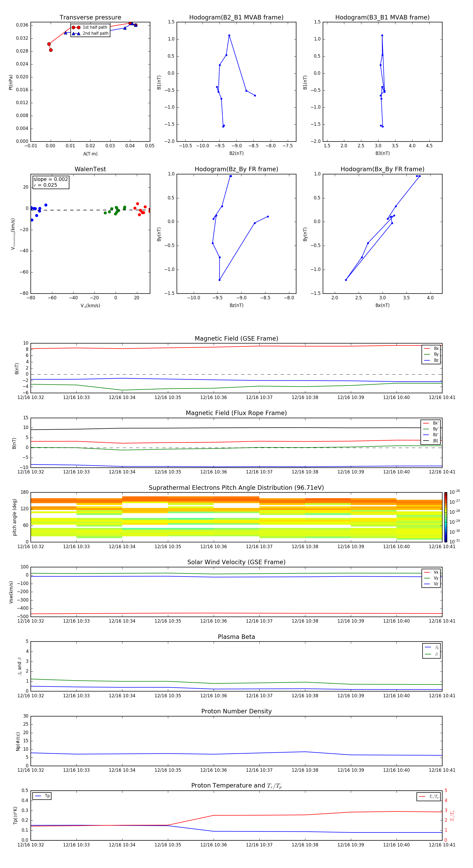Screen dimensions: 473x868
Task: Click the 'Magnetic Field (Flux Rope Frame)' title
Action: tap(236, 413)
